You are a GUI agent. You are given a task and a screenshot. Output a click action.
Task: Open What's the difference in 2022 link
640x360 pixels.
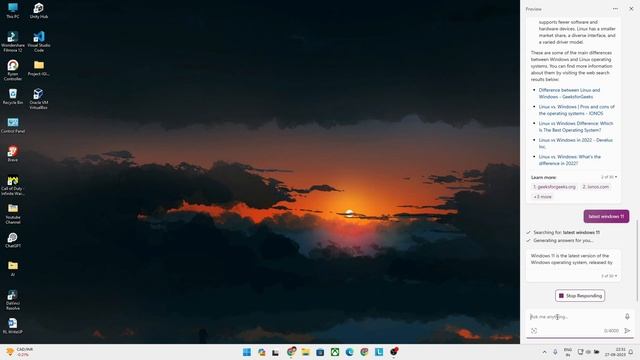click(570, 160)
